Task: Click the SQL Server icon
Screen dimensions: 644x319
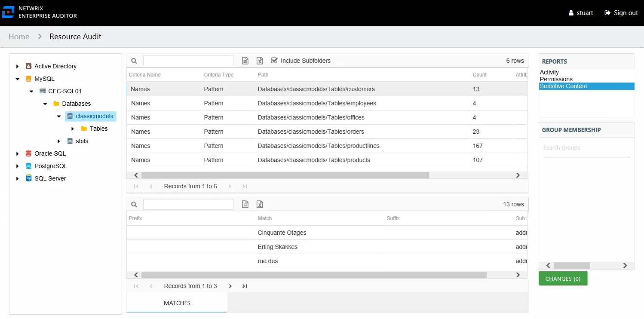Action: click(28, 178)
